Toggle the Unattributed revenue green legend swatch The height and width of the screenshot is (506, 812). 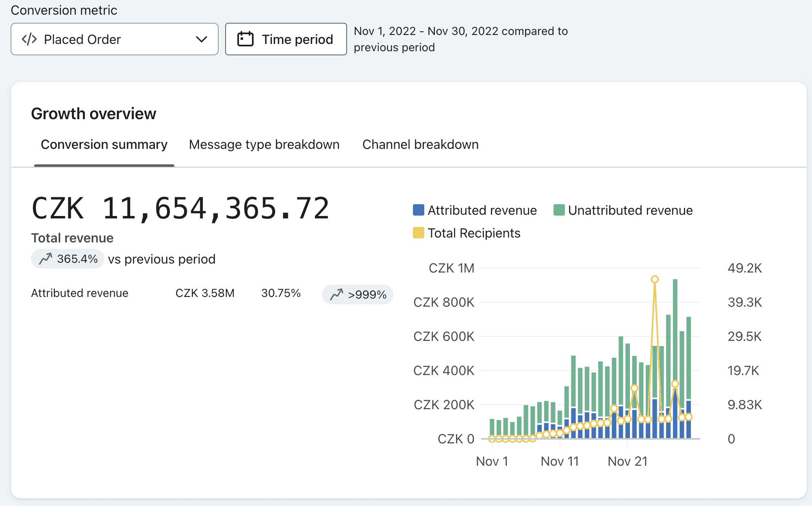559,210
